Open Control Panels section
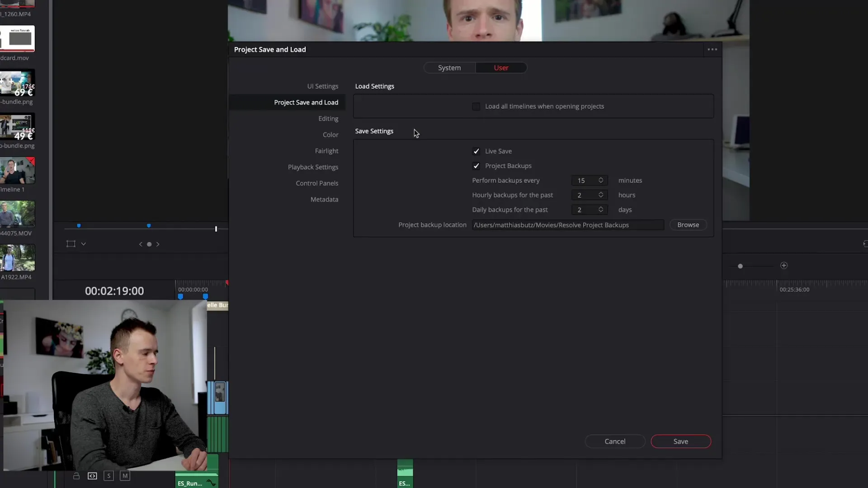 (x=317, y=183)
